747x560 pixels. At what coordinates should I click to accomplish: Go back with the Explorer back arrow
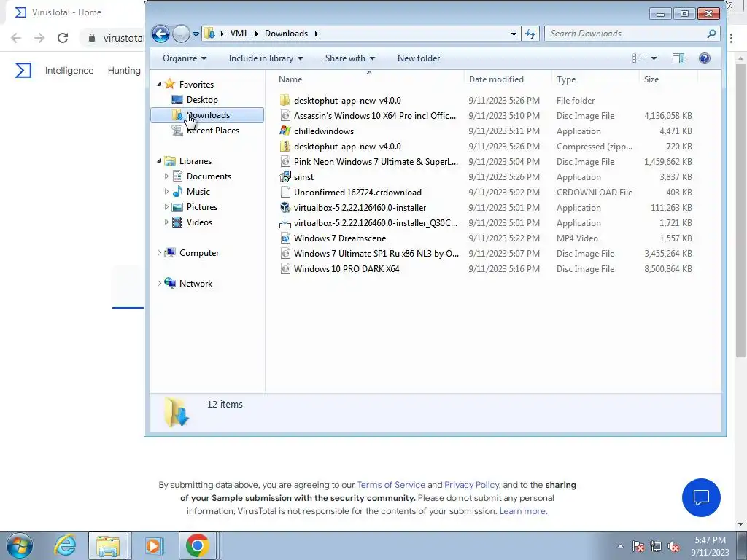click(x=160, y=34)
